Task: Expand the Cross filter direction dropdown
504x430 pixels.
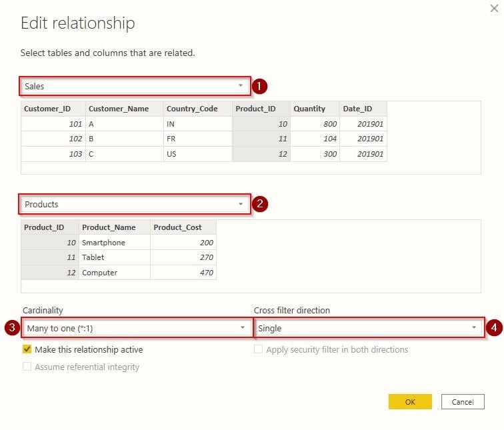Action: [x=369, y=328]
